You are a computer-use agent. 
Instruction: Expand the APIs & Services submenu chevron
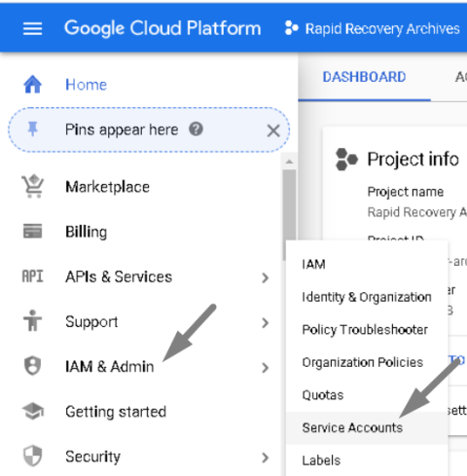(265, 277)
